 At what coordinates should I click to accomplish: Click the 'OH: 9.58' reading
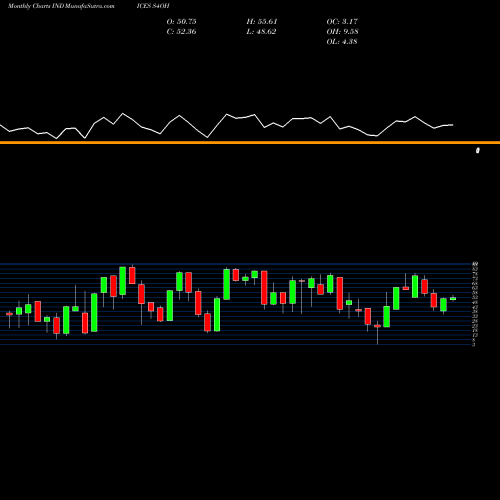[342, 32]
